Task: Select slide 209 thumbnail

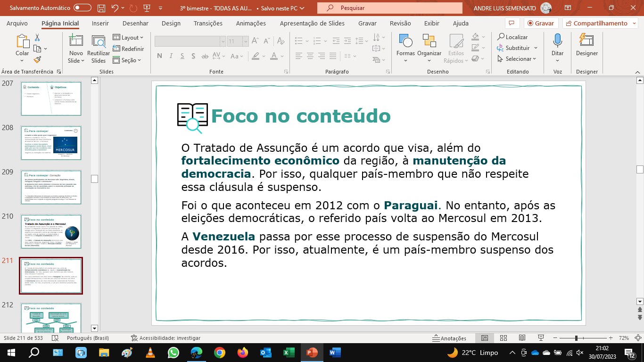Action: (x=51, y=187)
